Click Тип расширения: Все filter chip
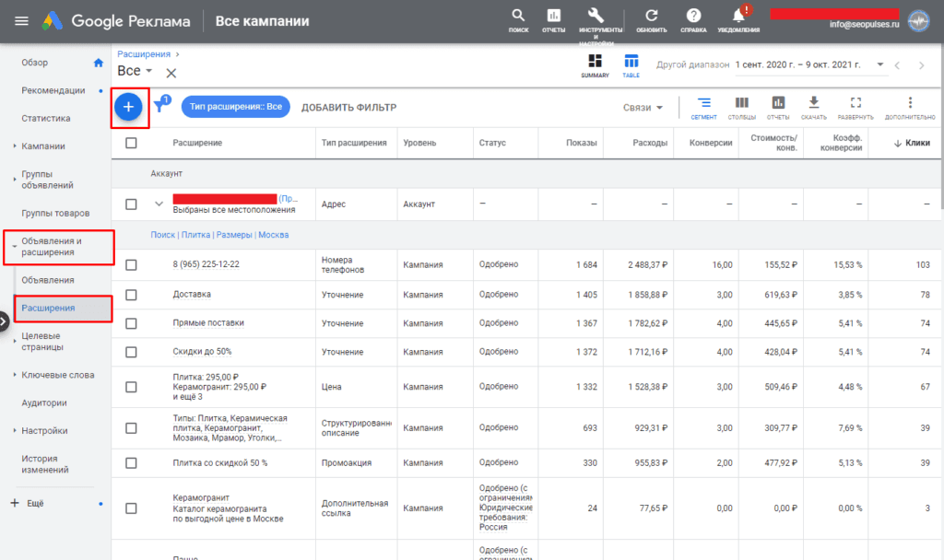The image size is (944, 560). 235,107
